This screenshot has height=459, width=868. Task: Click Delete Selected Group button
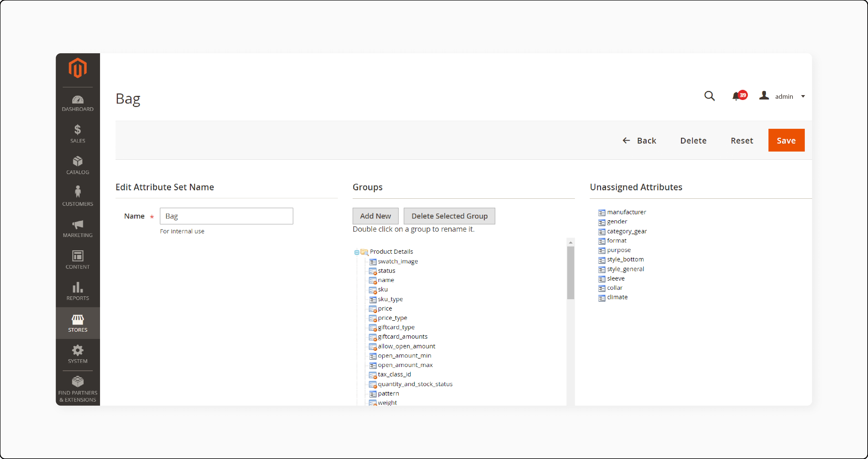click(449, 216)
